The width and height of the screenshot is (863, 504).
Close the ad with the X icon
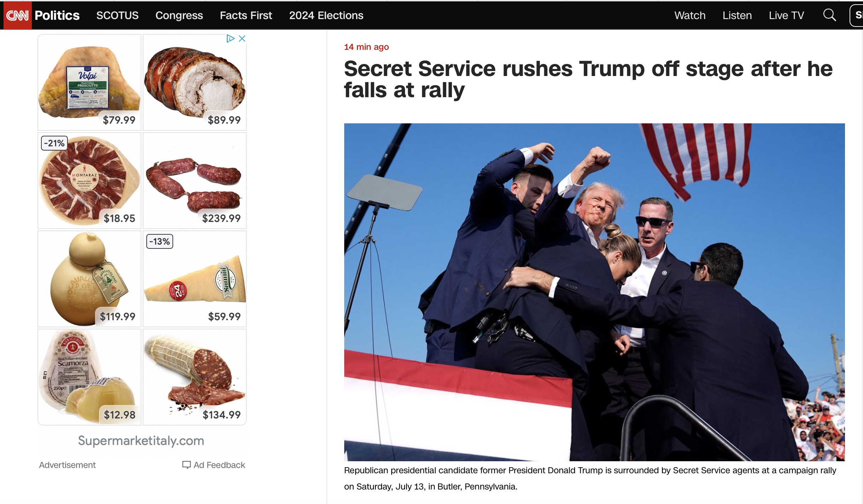[x=242, y=39]
